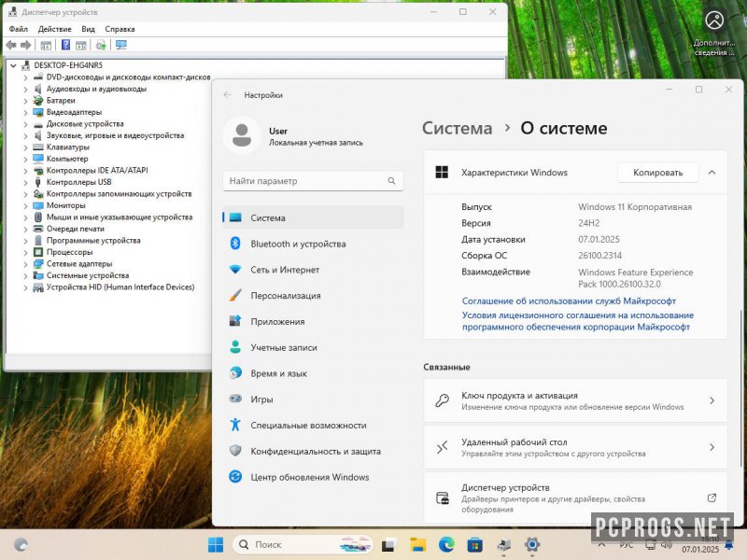Open Сеть и Интернет settings
The width and height of the screenshot is (747, 560).
click(313, 270)
